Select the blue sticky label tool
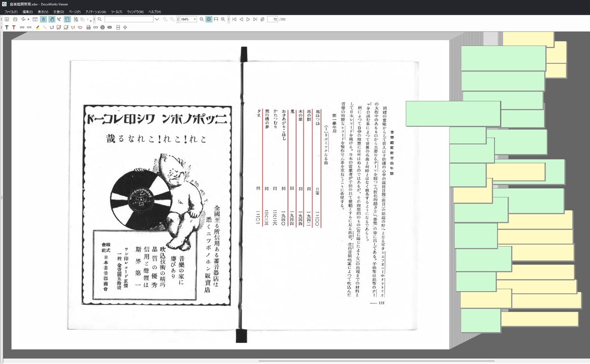Image resolution: width=590 pixels, height=364 pixels. pyautogui.click(x=22, y=27)
